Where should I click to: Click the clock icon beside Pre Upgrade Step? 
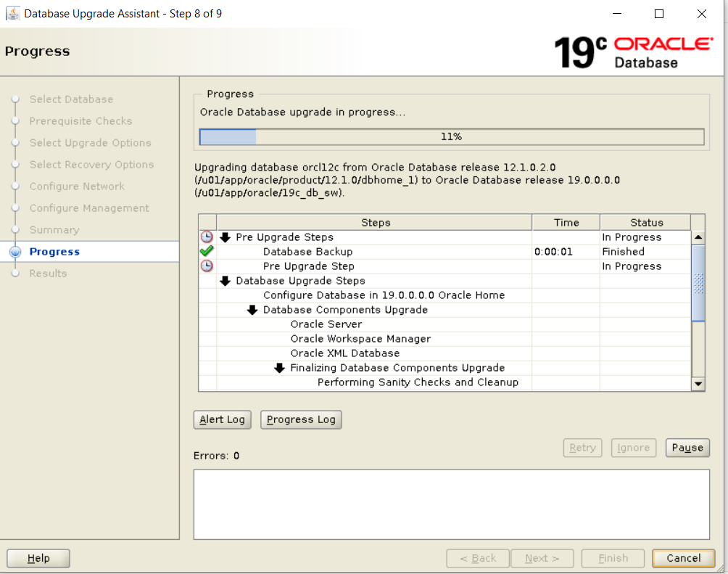point(207,266)
